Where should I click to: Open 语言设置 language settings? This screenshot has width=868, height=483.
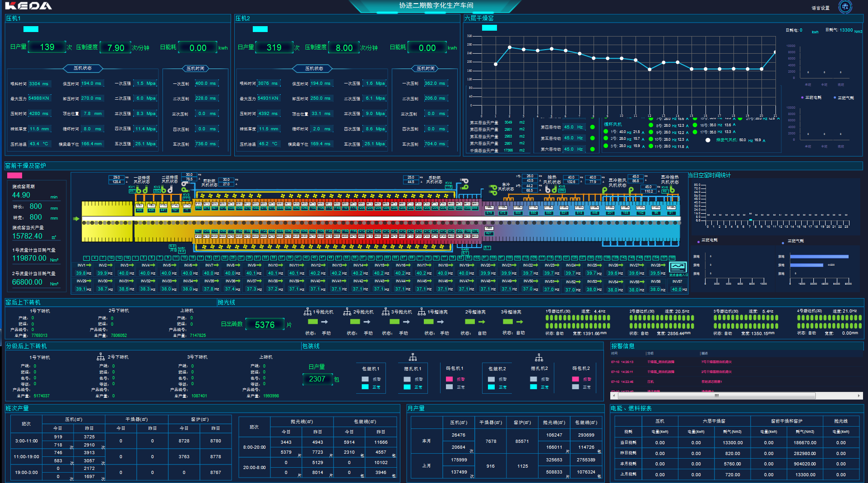pos(820,8)
